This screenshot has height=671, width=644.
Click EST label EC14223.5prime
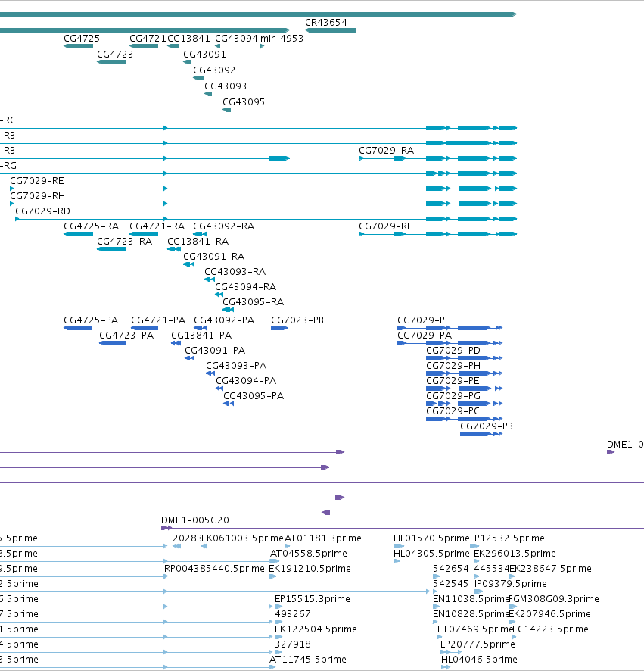coord(550,629)
